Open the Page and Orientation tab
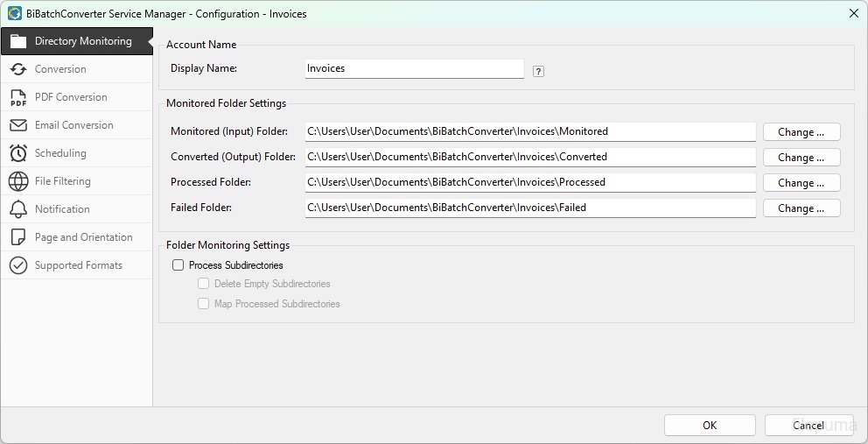Image resolution: width=868 pixels, height=444 pixels. click(x=83, y=237)
